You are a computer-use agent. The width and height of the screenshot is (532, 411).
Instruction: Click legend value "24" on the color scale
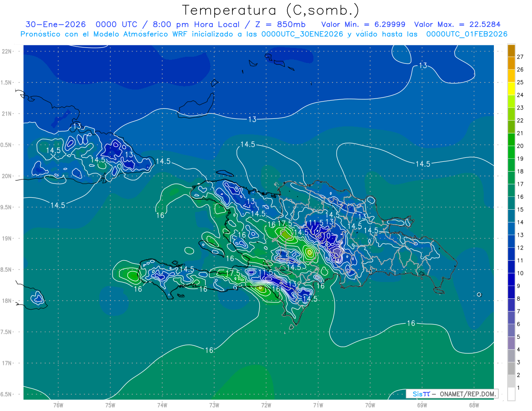point(520,95)
